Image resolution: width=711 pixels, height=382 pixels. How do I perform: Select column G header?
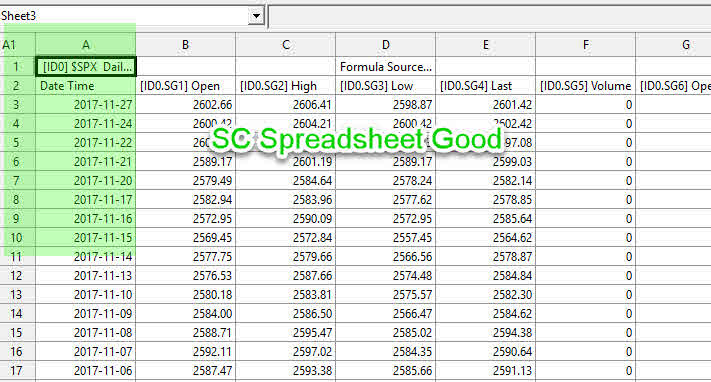click(673, 45)
